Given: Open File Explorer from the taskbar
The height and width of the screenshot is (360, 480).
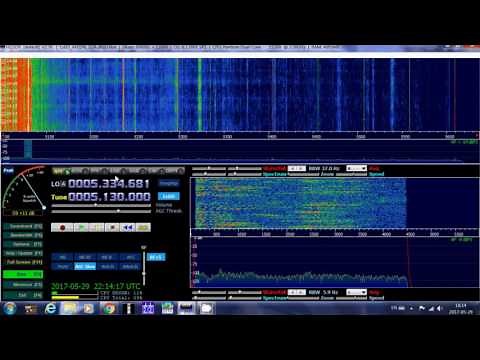Looking at the screenshot, I should (70, 309).
